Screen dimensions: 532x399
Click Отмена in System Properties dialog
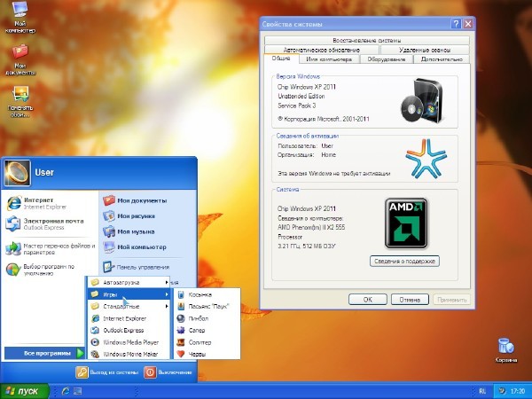tap(410, 300)
